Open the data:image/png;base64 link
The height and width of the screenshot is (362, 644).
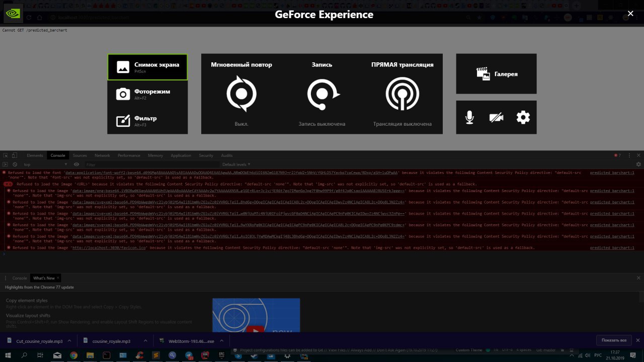[x=238, y=191]
